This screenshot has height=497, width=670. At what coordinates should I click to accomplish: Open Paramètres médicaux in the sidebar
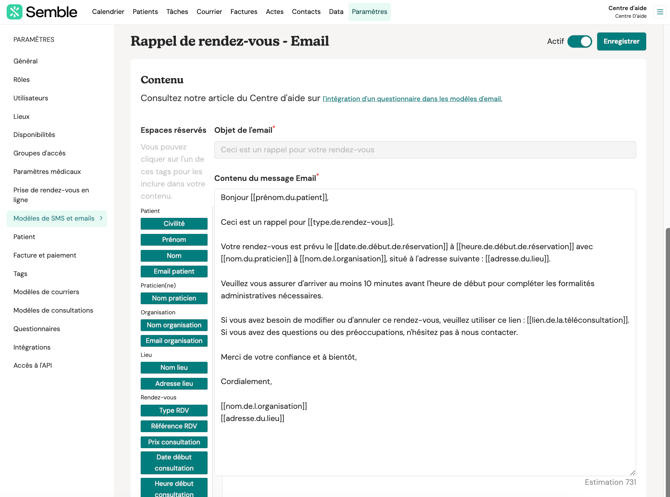(47, 171)
